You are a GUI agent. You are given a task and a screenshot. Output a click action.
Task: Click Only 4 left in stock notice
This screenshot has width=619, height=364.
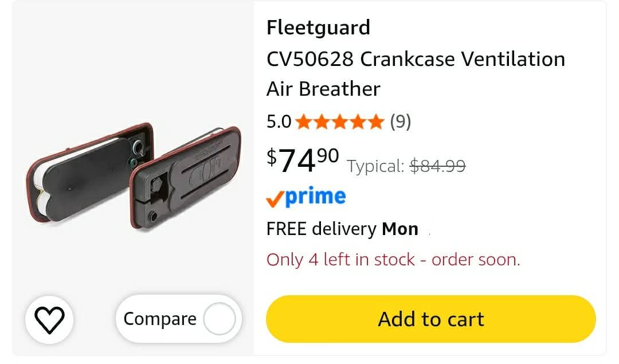tap(393, 260)
